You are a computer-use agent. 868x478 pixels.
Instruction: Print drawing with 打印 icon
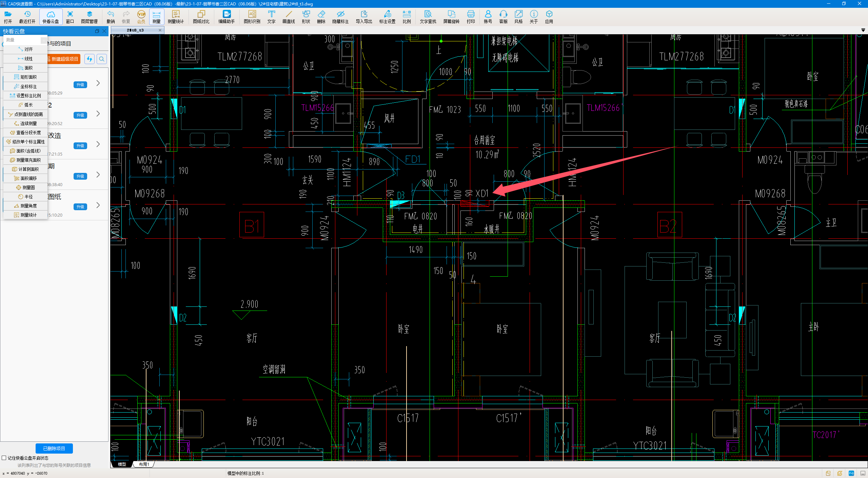(x=471, y=17)
